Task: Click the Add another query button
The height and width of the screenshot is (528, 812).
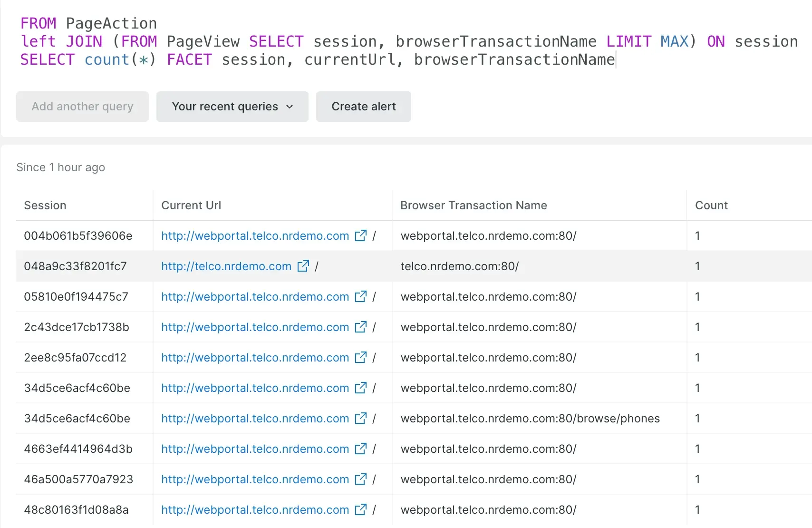Action: click(82, 107)
